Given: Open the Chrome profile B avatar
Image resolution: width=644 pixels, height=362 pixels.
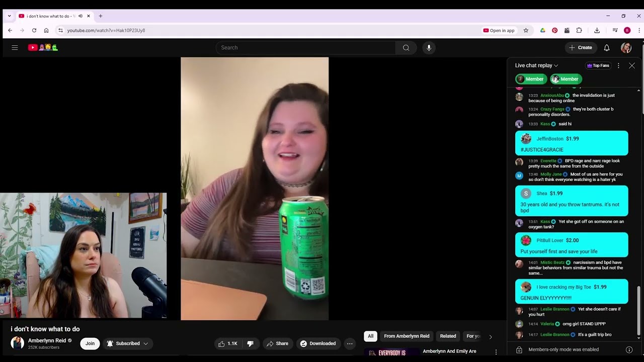Looking at the screenshot, I should pyautogui.click(x=627, y=30).
